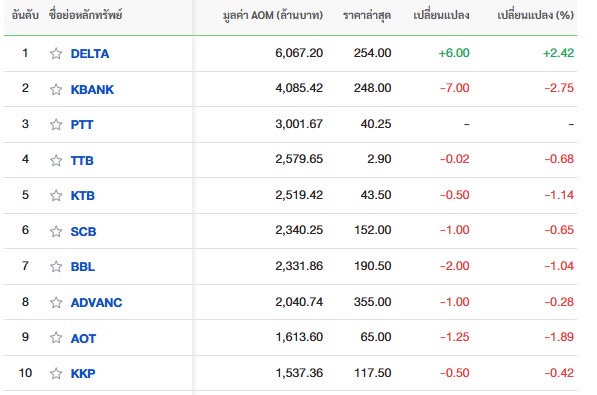The image size is (597, 395).
Task: Sort by อันดับ column header
Action: [25, 15]
